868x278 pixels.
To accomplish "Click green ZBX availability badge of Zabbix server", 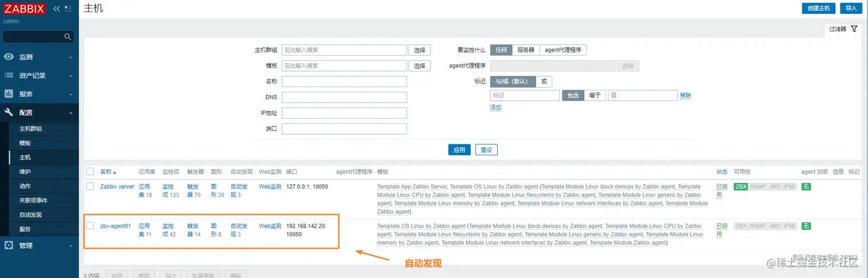I will [x=741, y=187].
